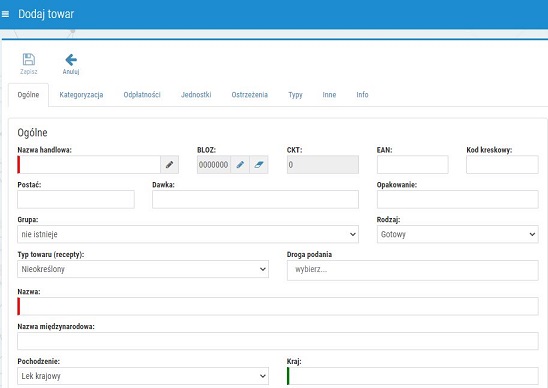Open the Typ towaru (recepty) dropdown

pyautogui.click(x=143, y=269)
